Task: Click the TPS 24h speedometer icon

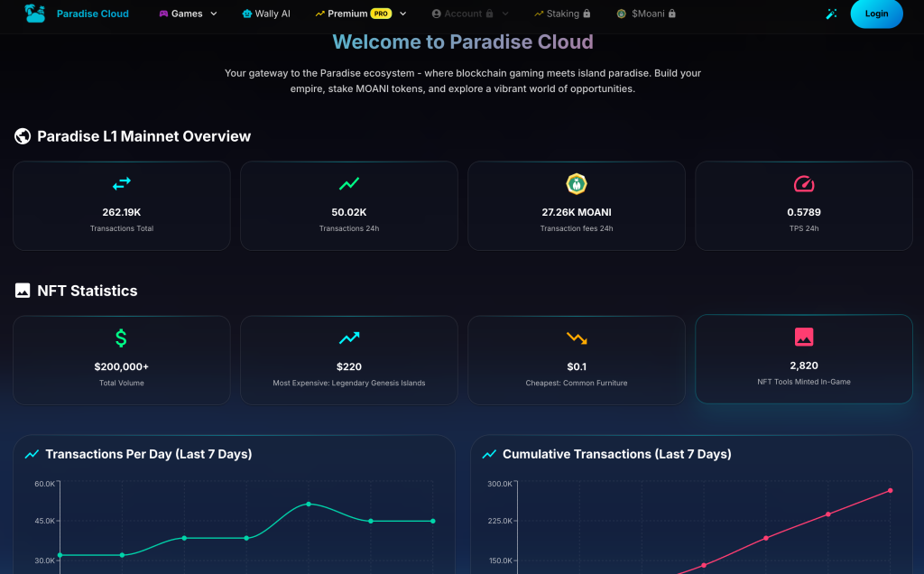Action: click(804, 184)
